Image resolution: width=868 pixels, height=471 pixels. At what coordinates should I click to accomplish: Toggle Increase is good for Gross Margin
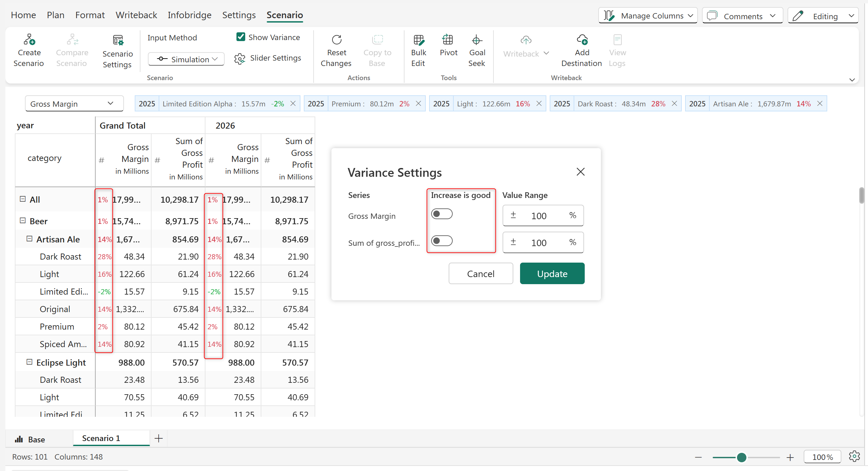click(442, 214)
